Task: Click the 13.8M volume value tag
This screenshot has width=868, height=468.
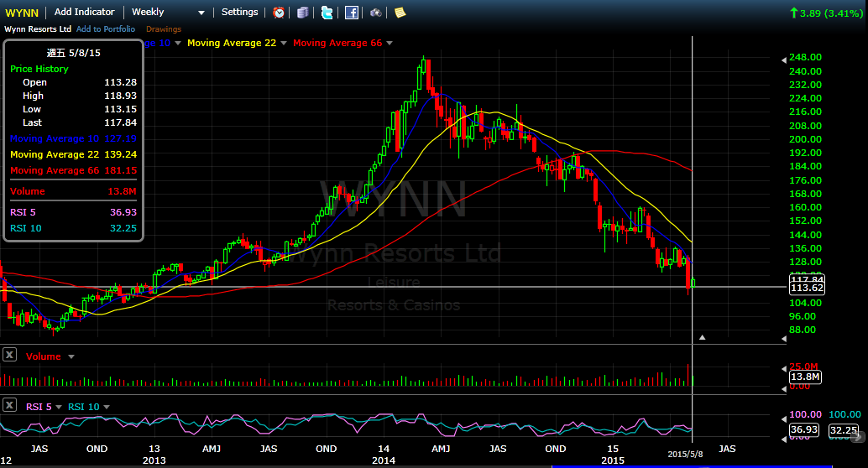Action: point(805,377)
